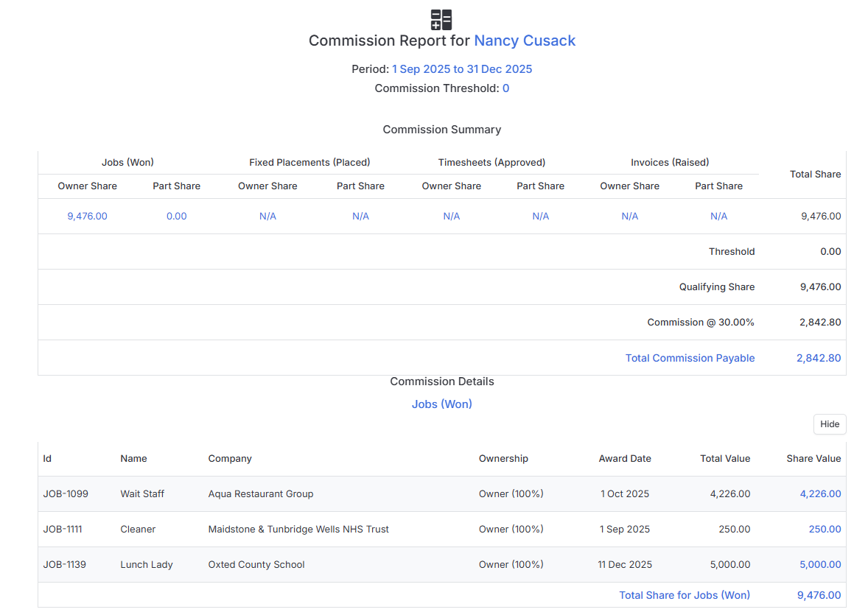Screen dimensions: 868x615
Task: Click the Commission Threshold value 0
Action: [506, 88]
